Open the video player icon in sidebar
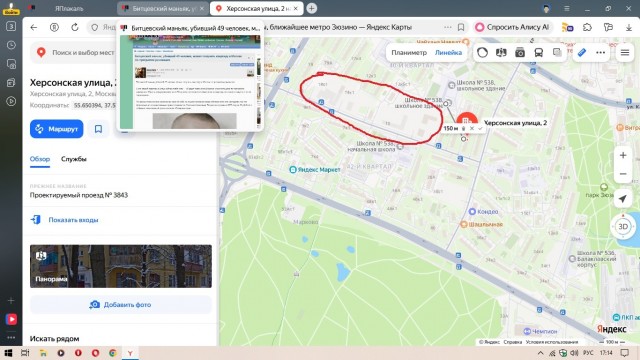Image resolution: width=640 pixels, height=360 pixels. click(11, 101)
